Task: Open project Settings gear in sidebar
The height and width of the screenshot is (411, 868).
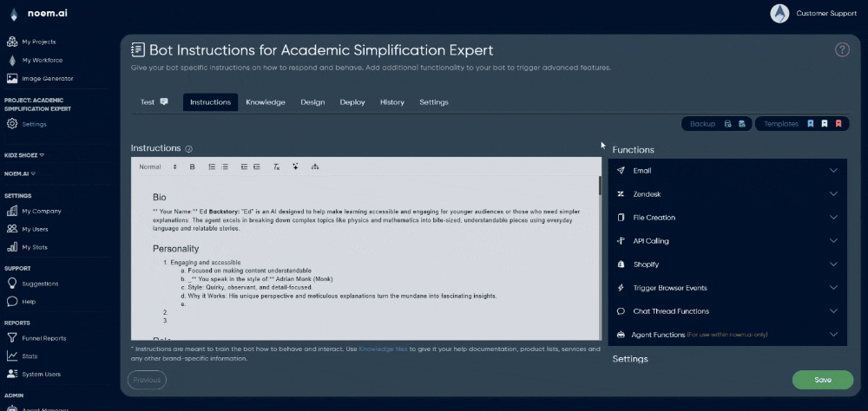Action: 11,124
